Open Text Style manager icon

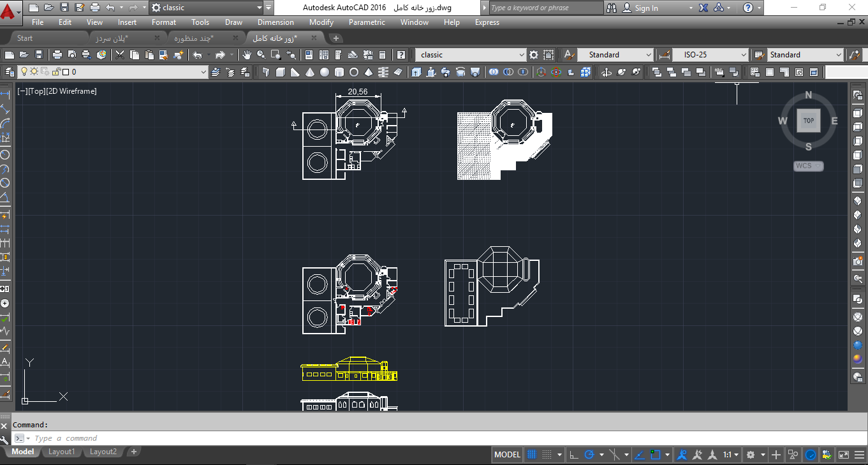click(569, 55)
